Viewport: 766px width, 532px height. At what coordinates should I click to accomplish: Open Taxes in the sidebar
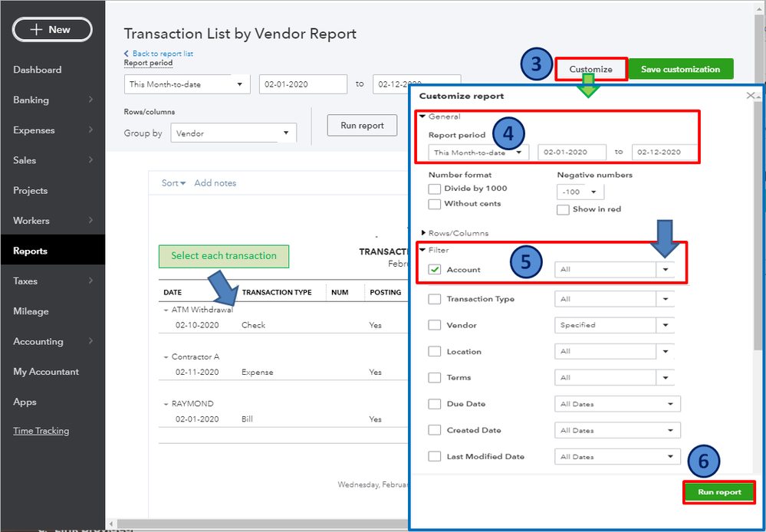pos(25,281)
